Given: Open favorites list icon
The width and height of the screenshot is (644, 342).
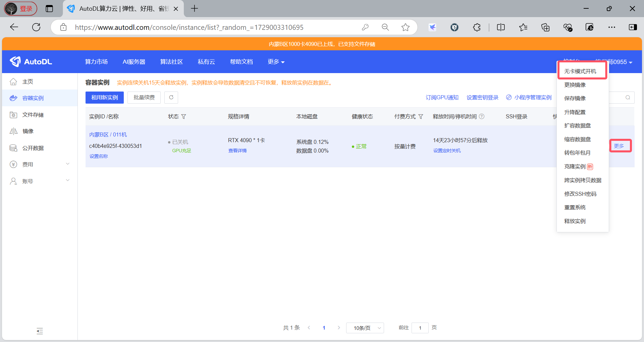Looking at the screenshot, I should tap(523, 27).
